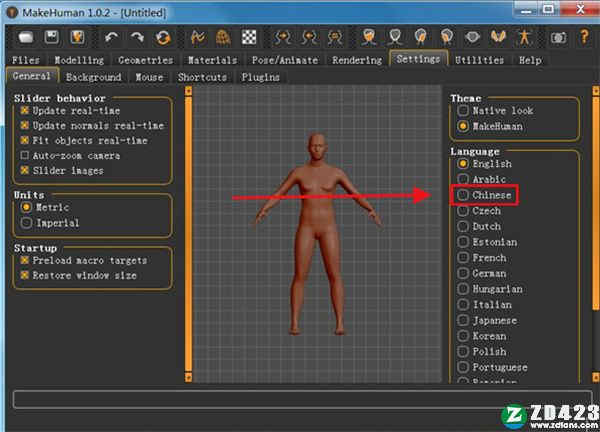Image resolution: width=600 pixels, height=432 pixels.
Task: Toggle the Wireframe display icon
Action: click(x=223, y=37)
